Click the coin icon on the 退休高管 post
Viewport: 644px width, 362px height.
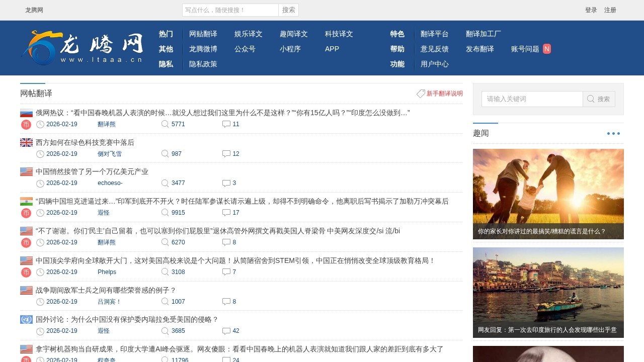tap(26, 242)
